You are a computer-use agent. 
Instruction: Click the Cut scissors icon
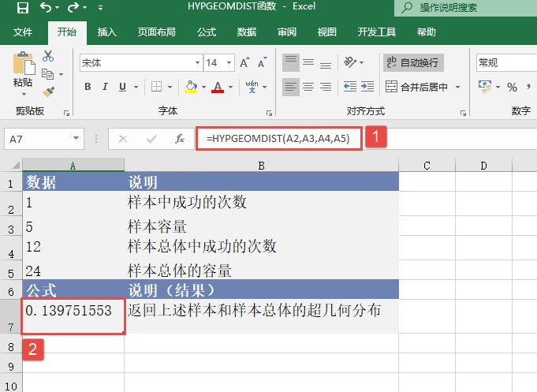[48, 56]
